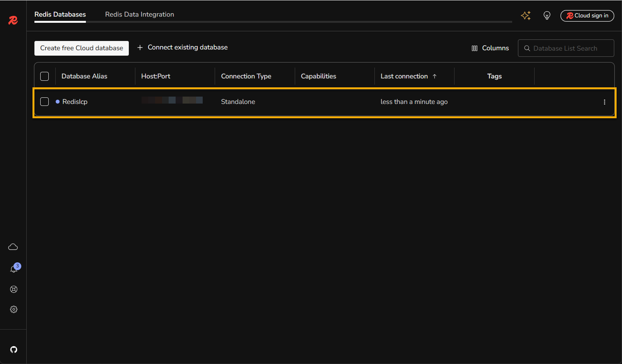This screenshot has height=364, width=622.
Task: Open the GitHub icon link
Action: pos(14,350)
